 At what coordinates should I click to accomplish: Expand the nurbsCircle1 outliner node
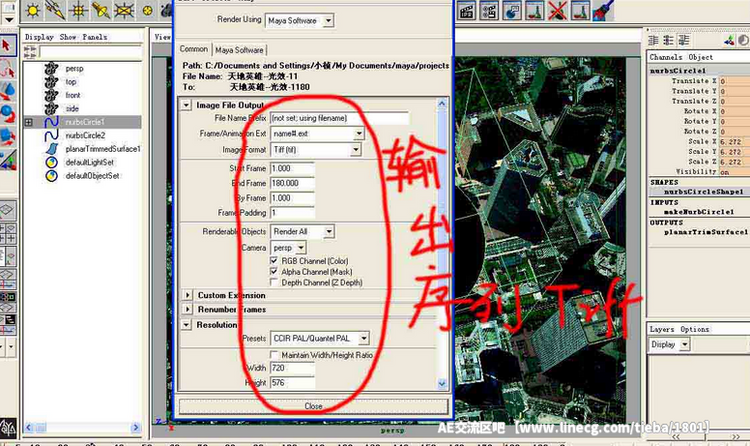pos(29,122)
